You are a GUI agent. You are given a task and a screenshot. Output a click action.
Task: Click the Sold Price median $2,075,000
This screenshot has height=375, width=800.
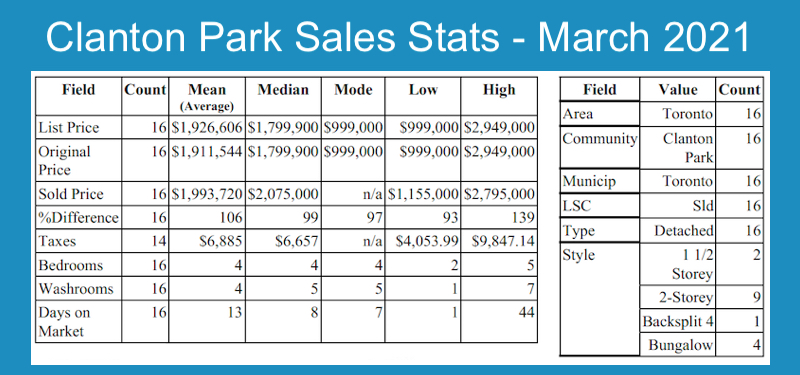click(283, 194)
